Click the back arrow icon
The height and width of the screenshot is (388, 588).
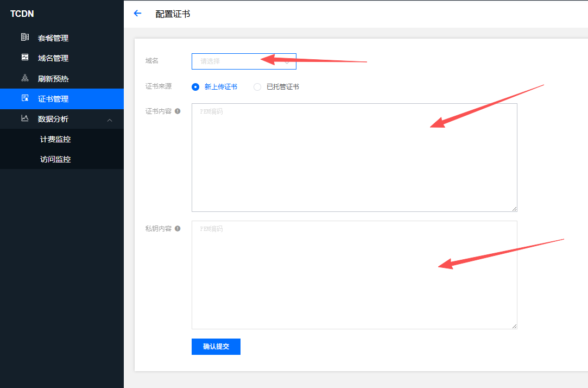click(x=137, y=14)
